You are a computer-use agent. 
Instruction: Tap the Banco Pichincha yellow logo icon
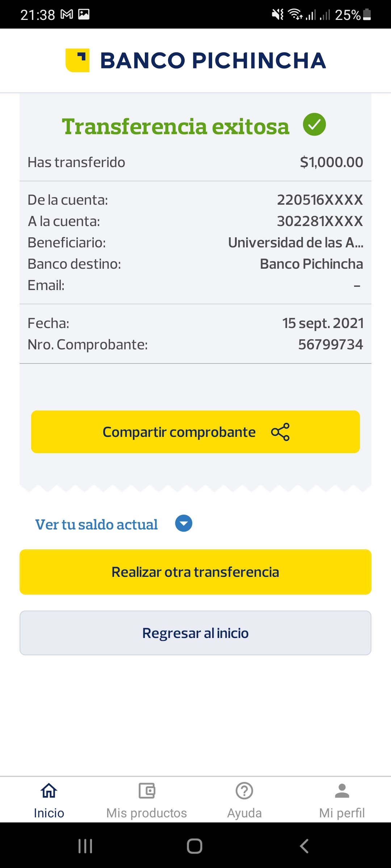77,60
